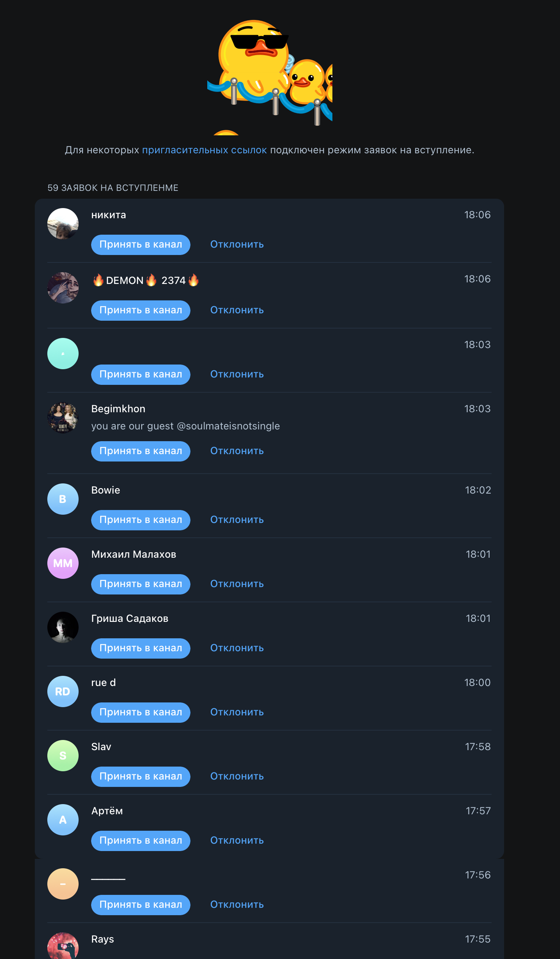The width and height of the screenshot is (560, 959).
Task: Click the RD avatar for rue d
Action: [x=63, y=691]
